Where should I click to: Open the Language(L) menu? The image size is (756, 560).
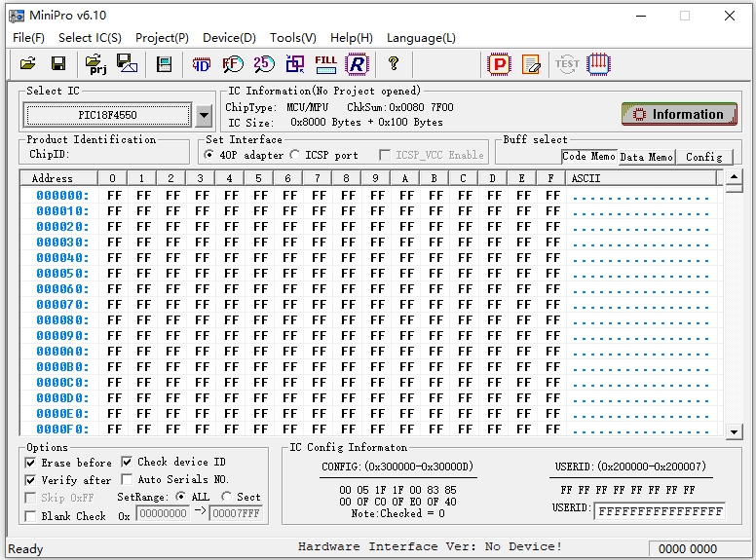[x=421, y=38]
